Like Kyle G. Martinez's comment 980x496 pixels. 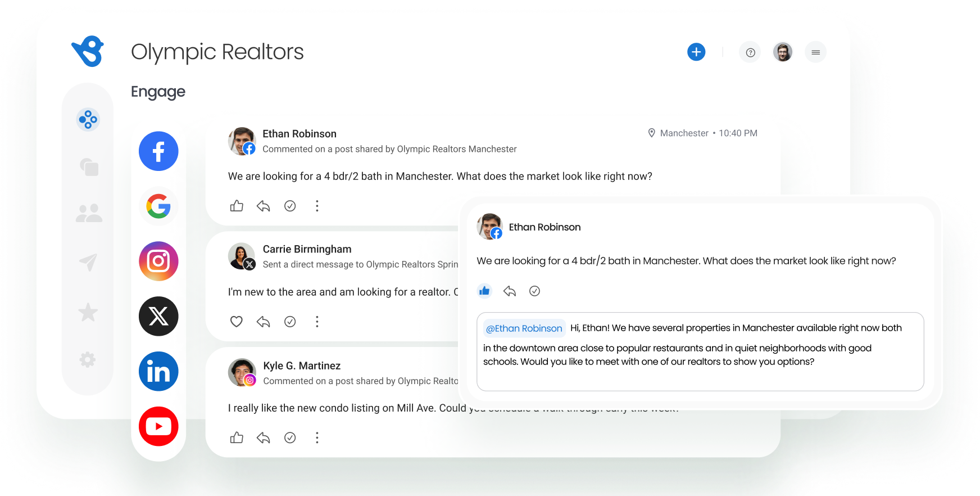click(237, 438)
